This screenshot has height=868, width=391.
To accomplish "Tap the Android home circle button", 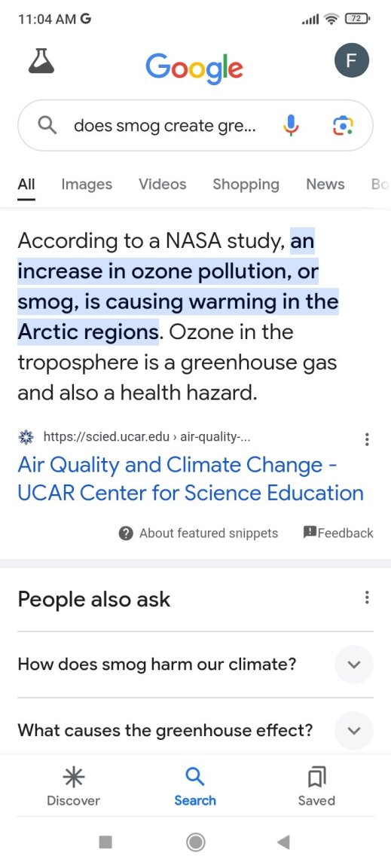I will [196, 842].
